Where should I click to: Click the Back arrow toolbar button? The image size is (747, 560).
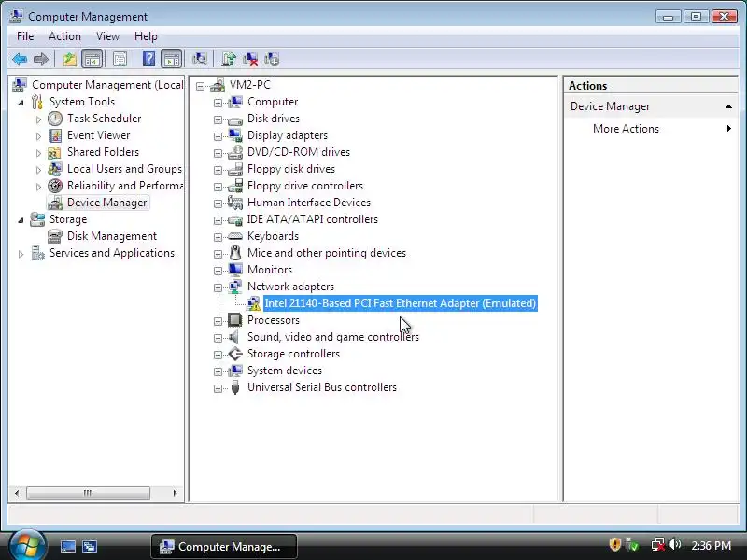(20, 59)
